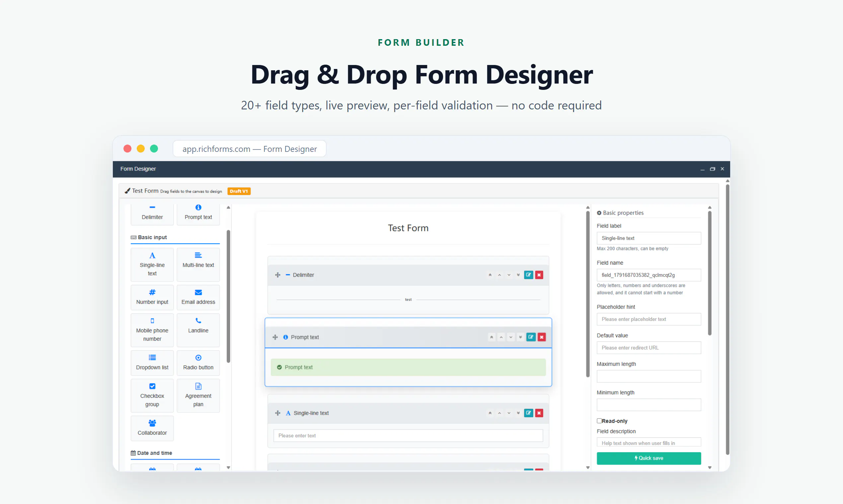Click the Placeholder hint input
The height and width of the screenshot is (504, 843).
(649, 319)
